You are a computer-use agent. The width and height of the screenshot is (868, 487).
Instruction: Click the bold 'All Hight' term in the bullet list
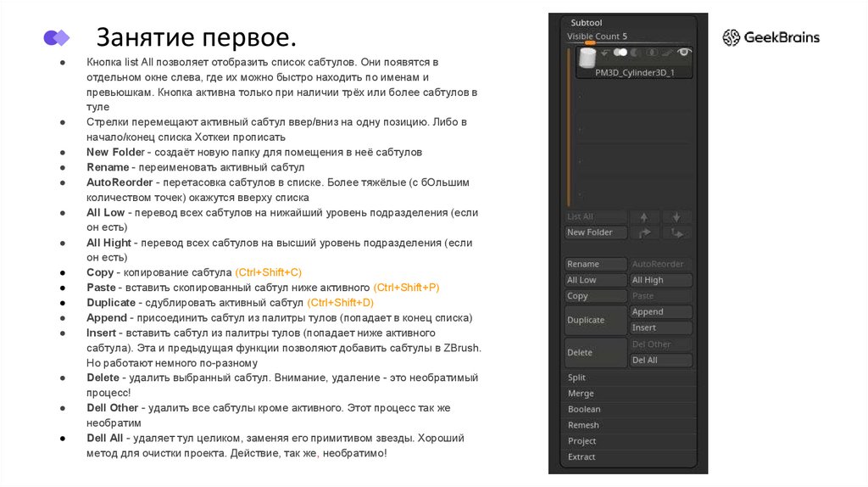point(108,243)
